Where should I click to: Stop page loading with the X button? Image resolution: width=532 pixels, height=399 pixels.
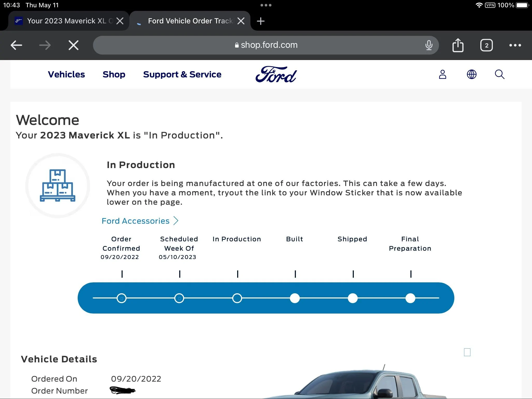(74, 45)
